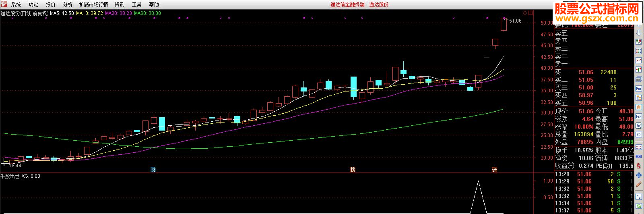644x214 pixels.
Task: Open the 功能 menu
Action: [x=33, y=4]
